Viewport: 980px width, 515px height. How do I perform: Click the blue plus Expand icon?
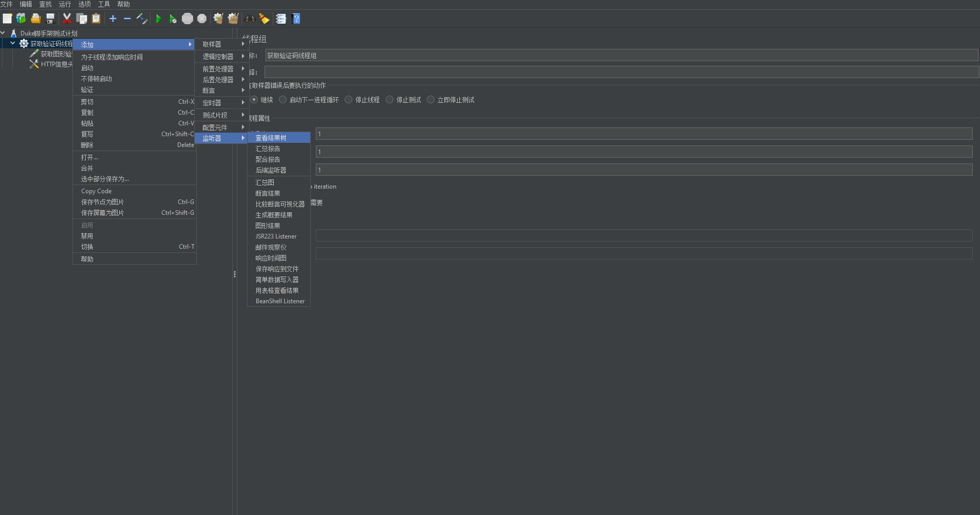[113, 19]
